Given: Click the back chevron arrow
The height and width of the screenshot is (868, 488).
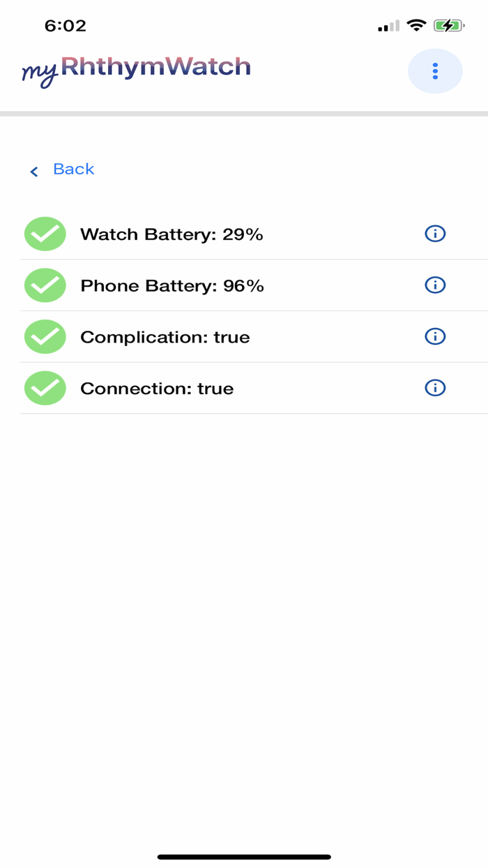Looking at the screenshot, I should click(33, 171).
